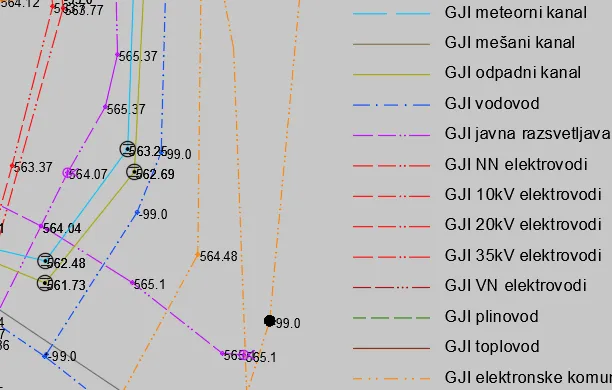Click the elevation label 562.69

[x=155, y=174]
